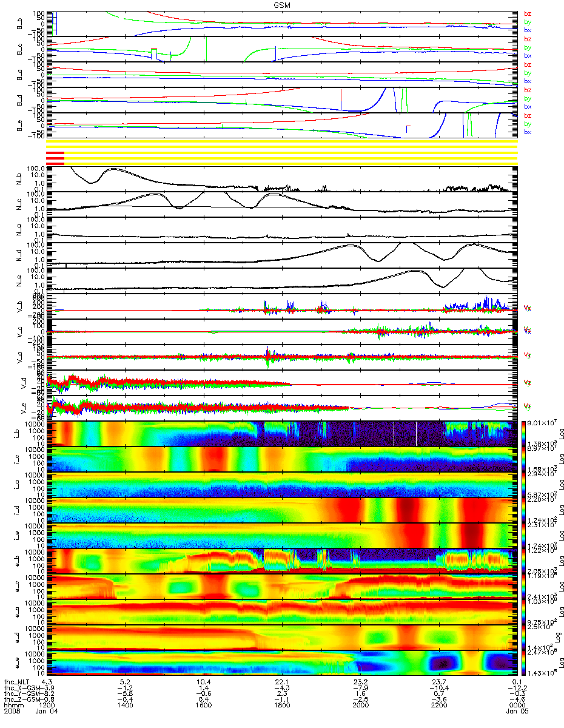Screen dimensions: 564x728
Task: Click the GSM plot title
Action: tap(281, 4)
